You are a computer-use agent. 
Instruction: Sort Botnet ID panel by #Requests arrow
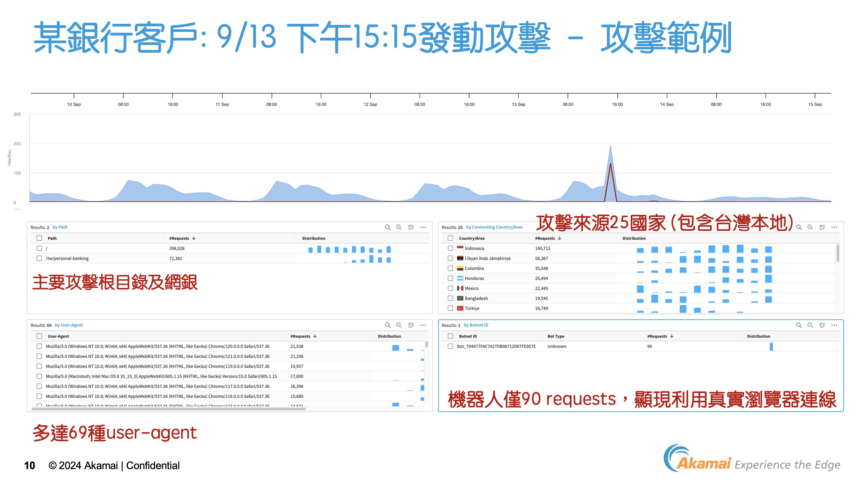pos(672,336)
